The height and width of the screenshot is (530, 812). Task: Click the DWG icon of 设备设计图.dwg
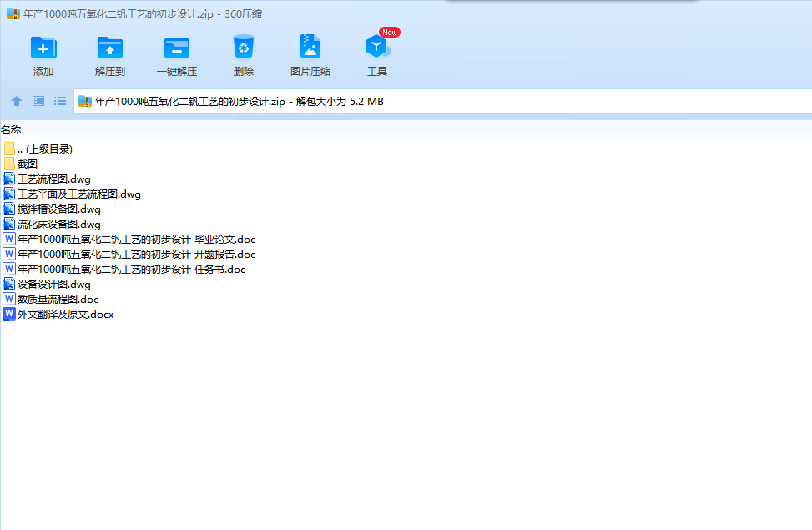9,284
